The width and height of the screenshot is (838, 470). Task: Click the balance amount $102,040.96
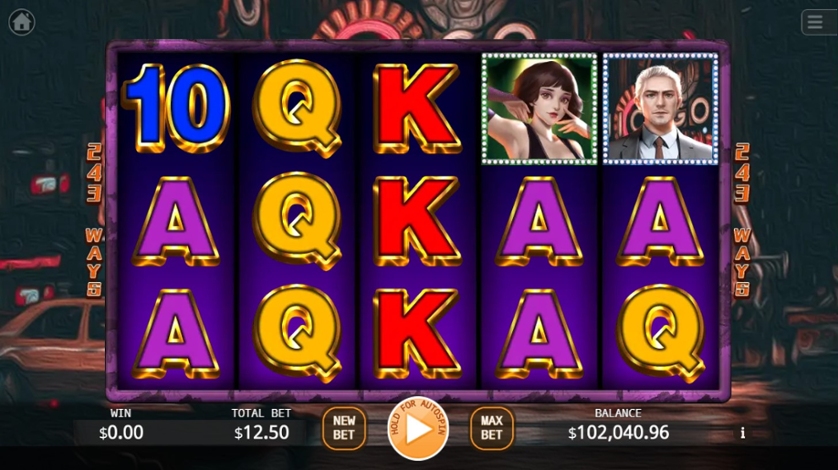coord(618,433)
